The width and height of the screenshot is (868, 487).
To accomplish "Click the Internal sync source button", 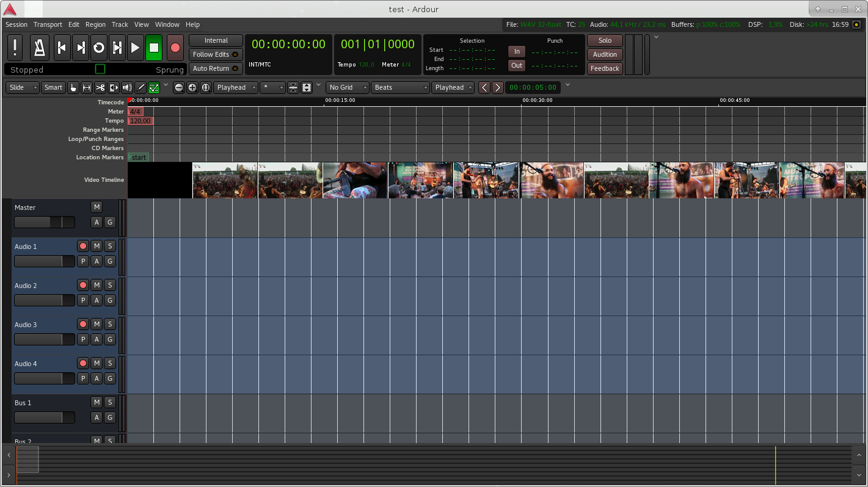I will [216, 40].
